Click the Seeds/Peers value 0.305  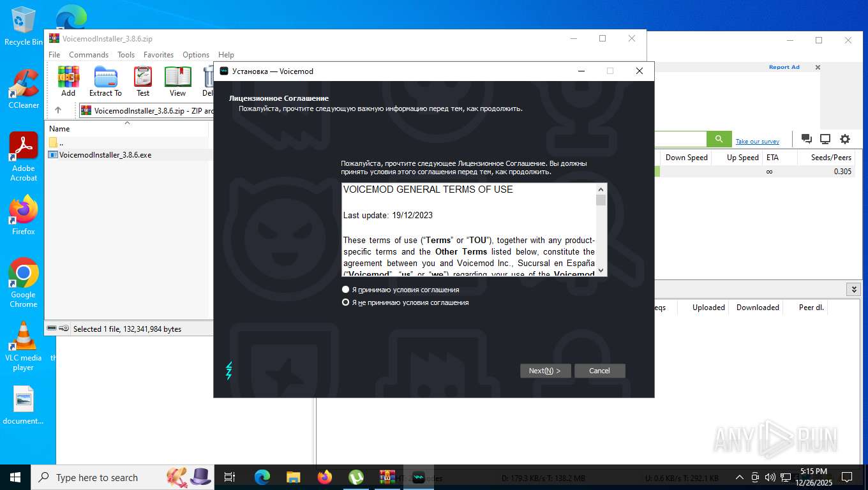coord(842,172)
